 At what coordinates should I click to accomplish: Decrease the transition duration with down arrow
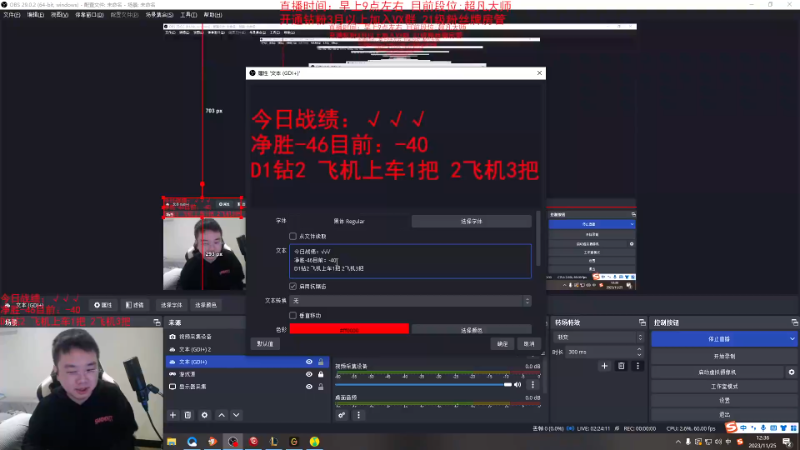pos(639,355)
